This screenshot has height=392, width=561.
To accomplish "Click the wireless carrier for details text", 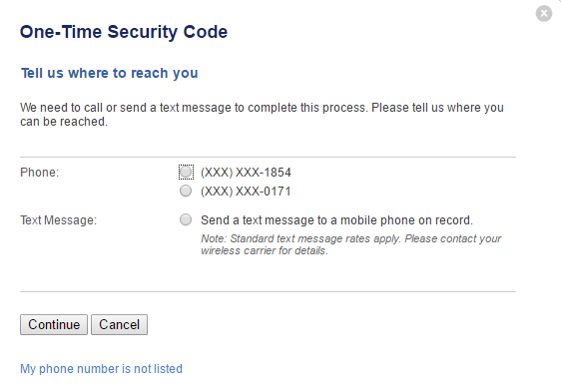I will tap(265, 250).
